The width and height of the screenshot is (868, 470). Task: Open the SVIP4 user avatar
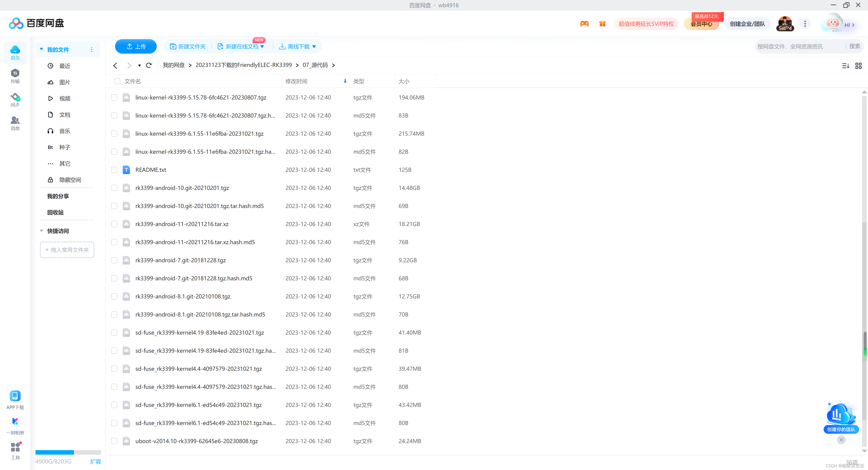[x=785, y=24]
